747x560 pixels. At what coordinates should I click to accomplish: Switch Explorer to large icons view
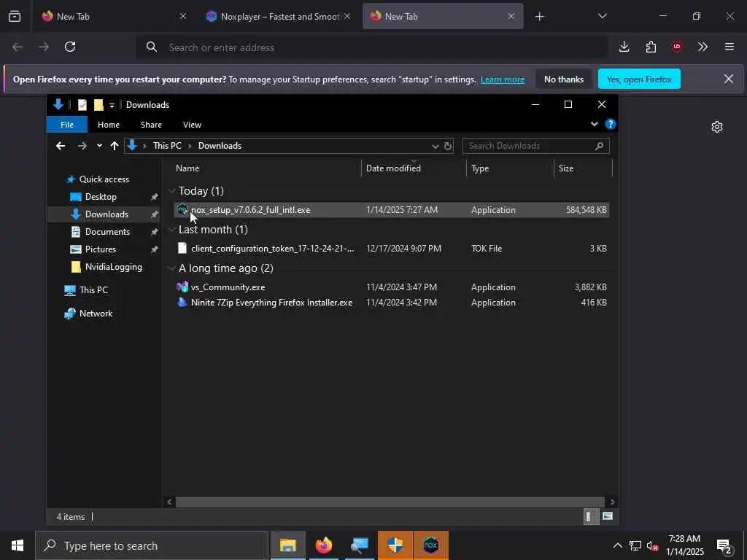[608, 516]
